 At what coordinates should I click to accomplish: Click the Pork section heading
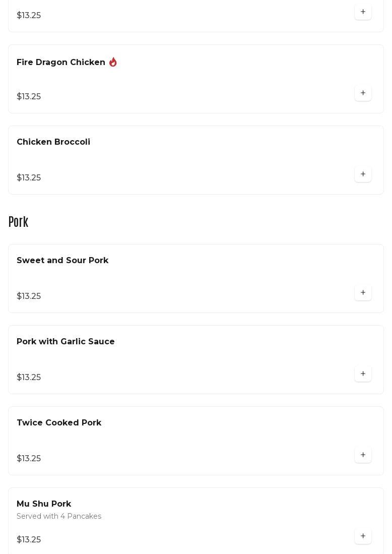click(x=19, y=222)
